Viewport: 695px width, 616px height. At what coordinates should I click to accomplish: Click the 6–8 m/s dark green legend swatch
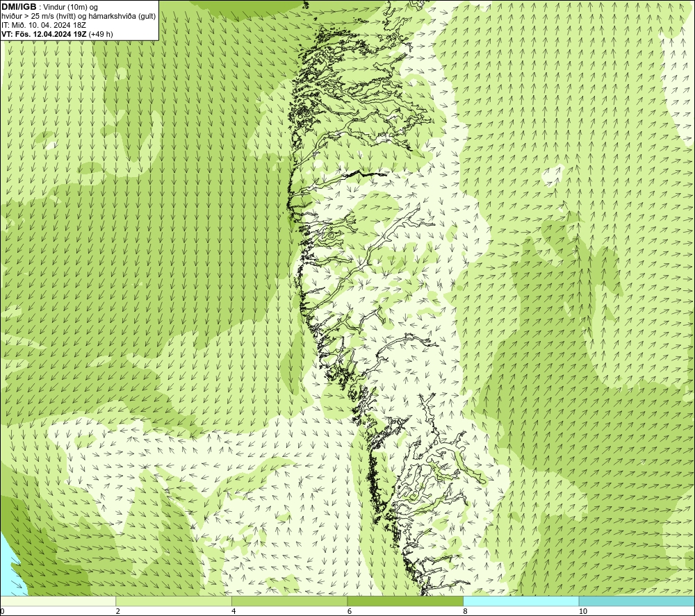pos(405,601)
